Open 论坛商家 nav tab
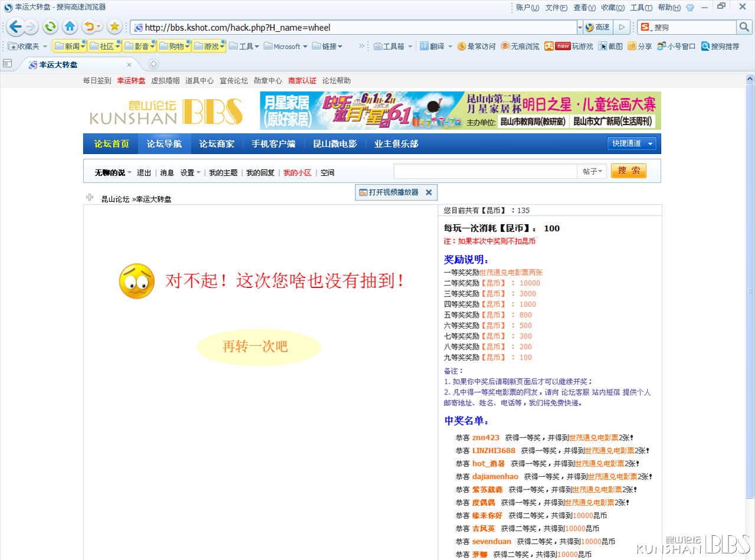This screenshot has height=560, width=755. coord(217,144)
